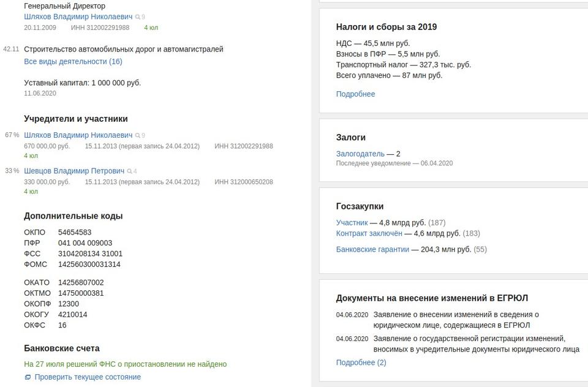The image size is (588, 387).
Task: Open General Director Шляхов Владимир Николаевич profile
Action: point(78,17)
